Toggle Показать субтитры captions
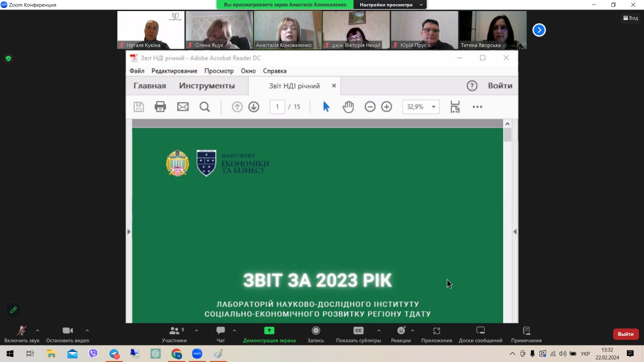Image resolution: width=644 pixels, height=362 pixels. pos(358,334)
